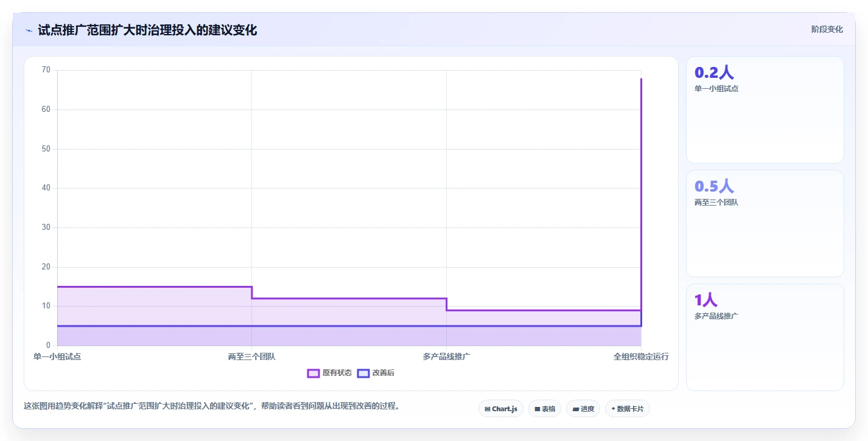Click the 两至三个团队 x-axis label
The width and height of the screenshot is (868, 441).
252,356
